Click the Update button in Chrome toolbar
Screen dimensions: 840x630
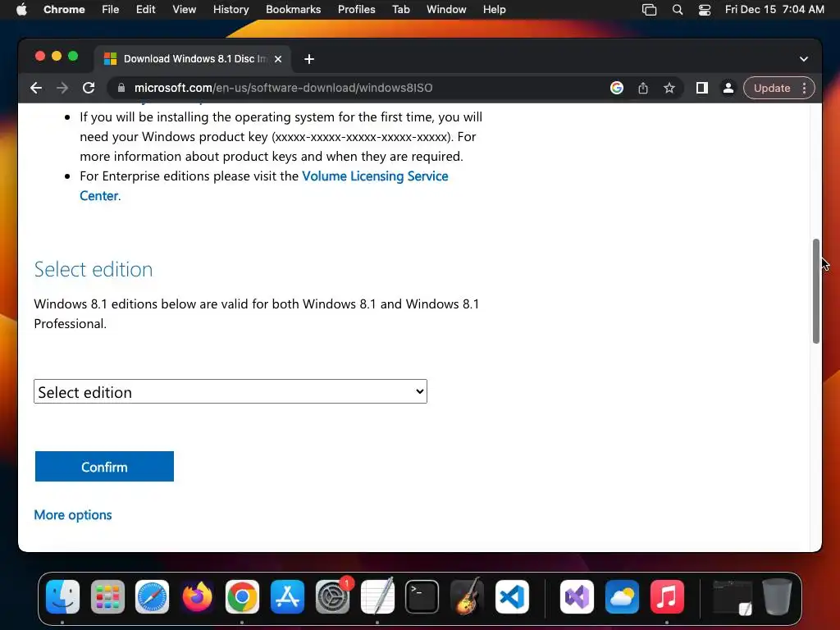[771, 88]
